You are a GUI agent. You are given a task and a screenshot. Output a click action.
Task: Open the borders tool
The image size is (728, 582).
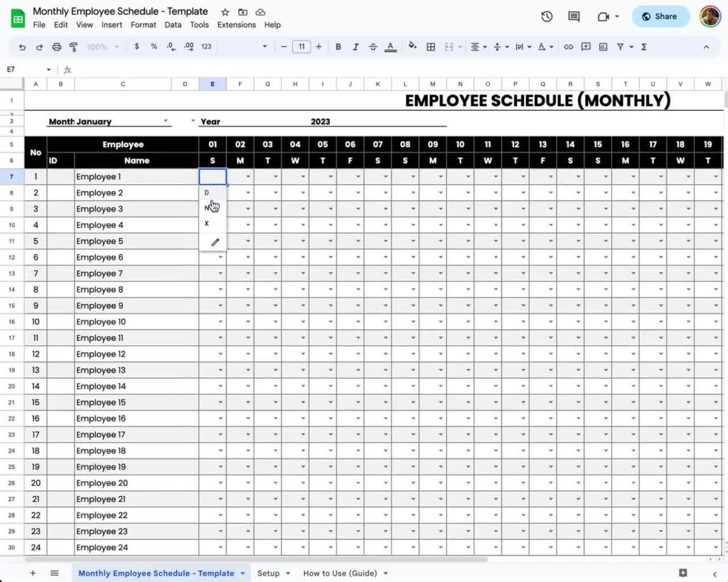coord(431,47)
